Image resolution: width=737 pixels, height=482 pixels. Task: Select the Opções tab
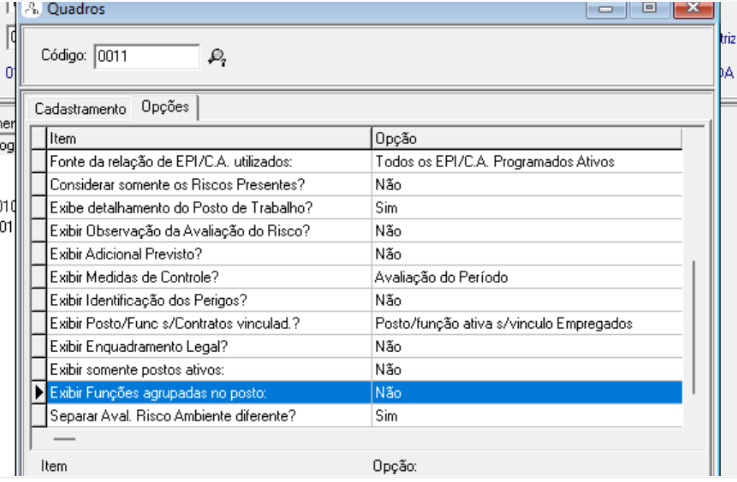(166, 108)
